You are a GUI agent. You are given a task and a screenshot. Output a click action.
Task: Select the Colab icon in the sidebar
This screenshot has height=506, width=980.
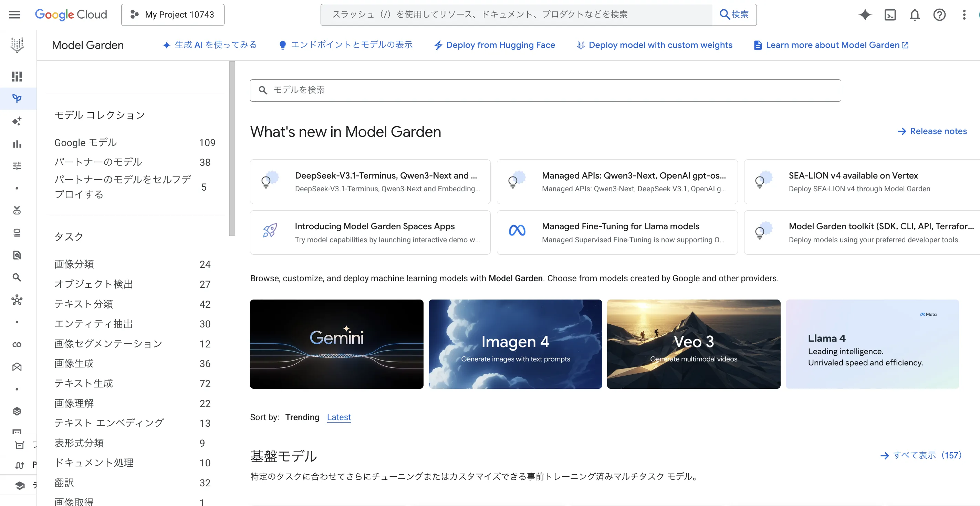[x=17, y=344]
